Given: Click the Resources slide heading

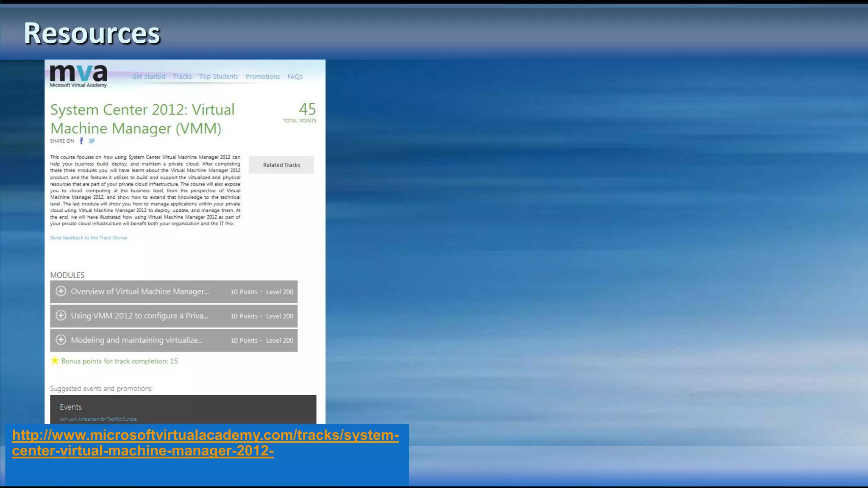Looking at the screenshot, I should click(x=92, y=33).
